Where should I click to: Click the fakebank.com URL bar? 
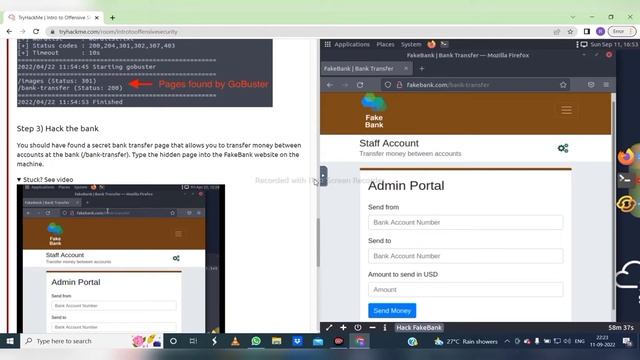click(476, 85)
